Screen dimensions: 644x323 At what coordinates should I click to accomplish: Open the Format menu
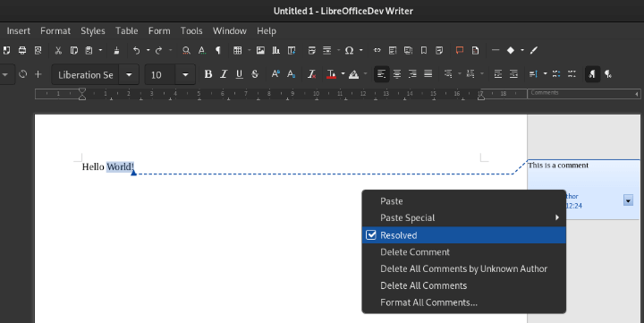[55, 30]
